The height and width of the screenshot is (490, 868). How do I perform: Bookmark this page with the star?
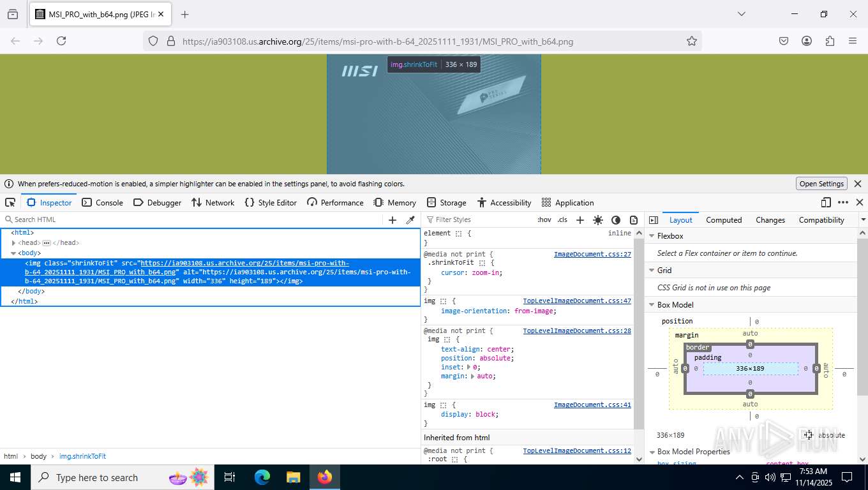click(692, 41)
